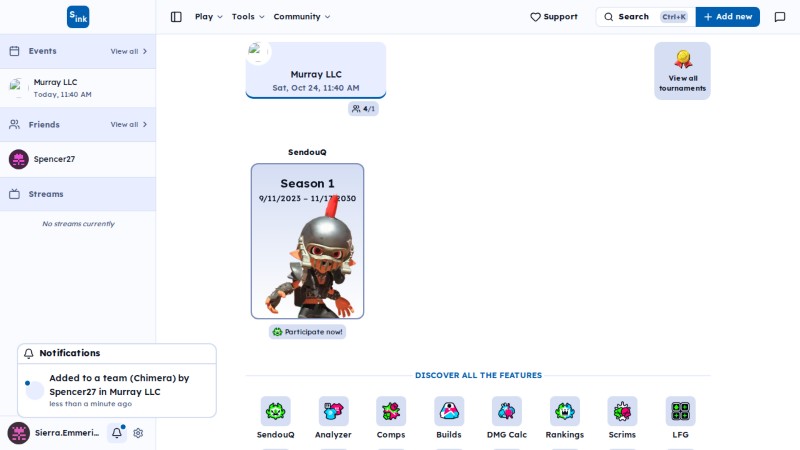This screenshot has width=800, height=450.
Task: View all Events in sidebar
Action: [x=129, y=52]
